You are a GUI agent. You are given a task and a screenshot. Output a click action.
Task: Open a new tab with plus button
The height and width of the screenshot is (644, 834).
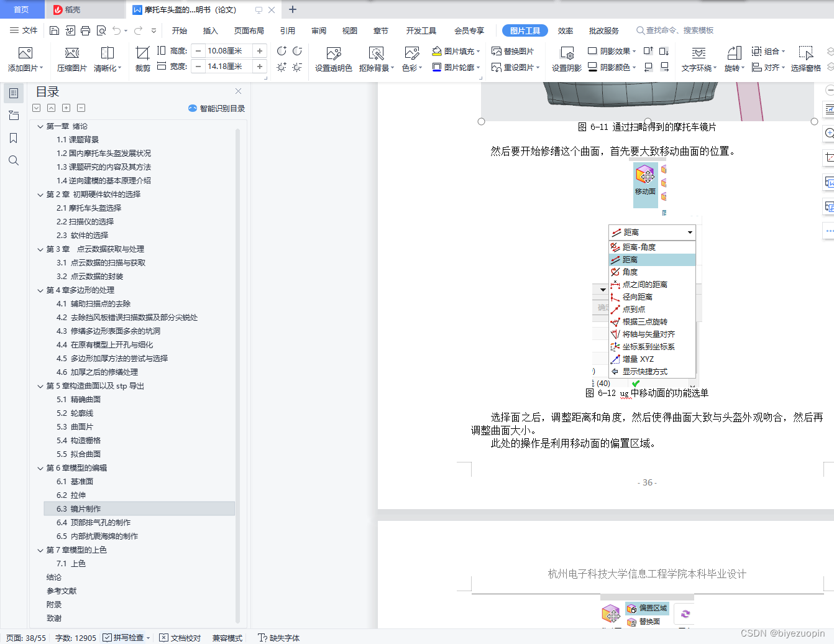point(293,9)
